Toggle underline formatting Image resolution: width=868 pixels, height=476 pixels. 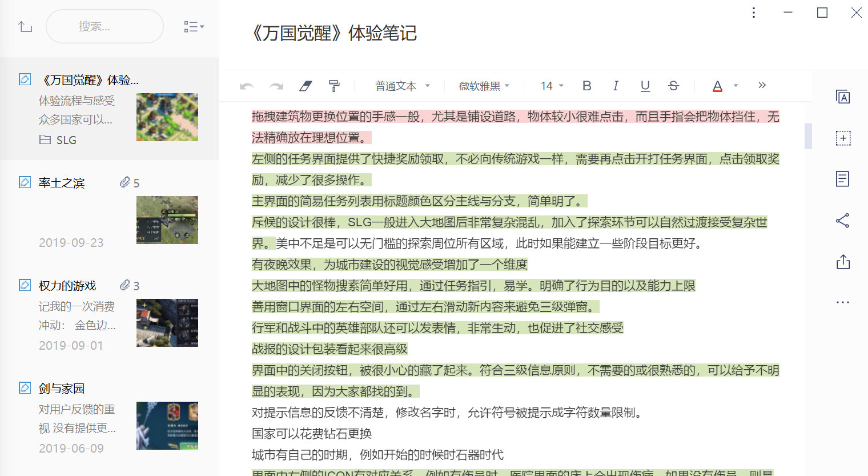point(645,86)
